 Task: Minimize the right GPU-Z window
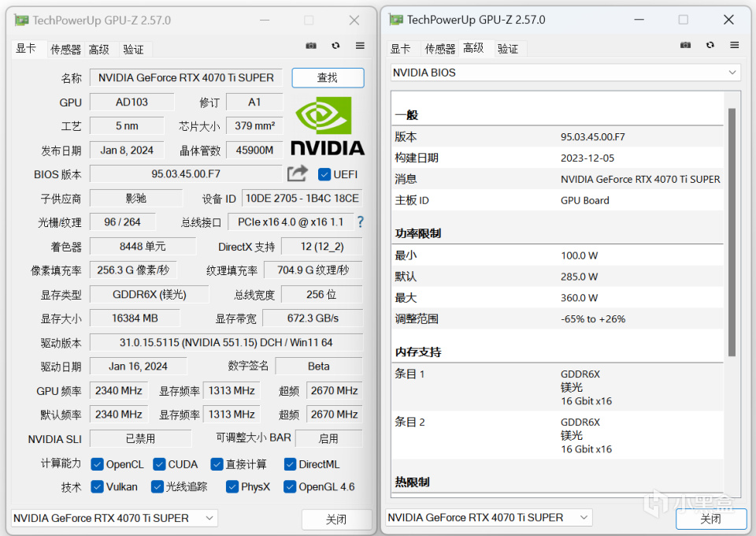[x=639, y=19]
